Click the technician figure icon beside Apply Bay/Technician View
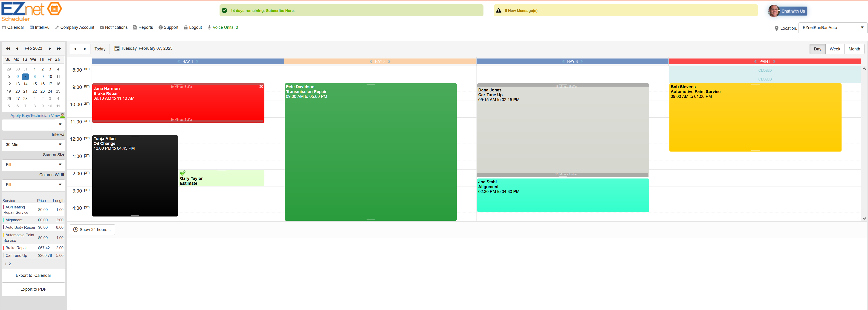 [x=63, y=115]
